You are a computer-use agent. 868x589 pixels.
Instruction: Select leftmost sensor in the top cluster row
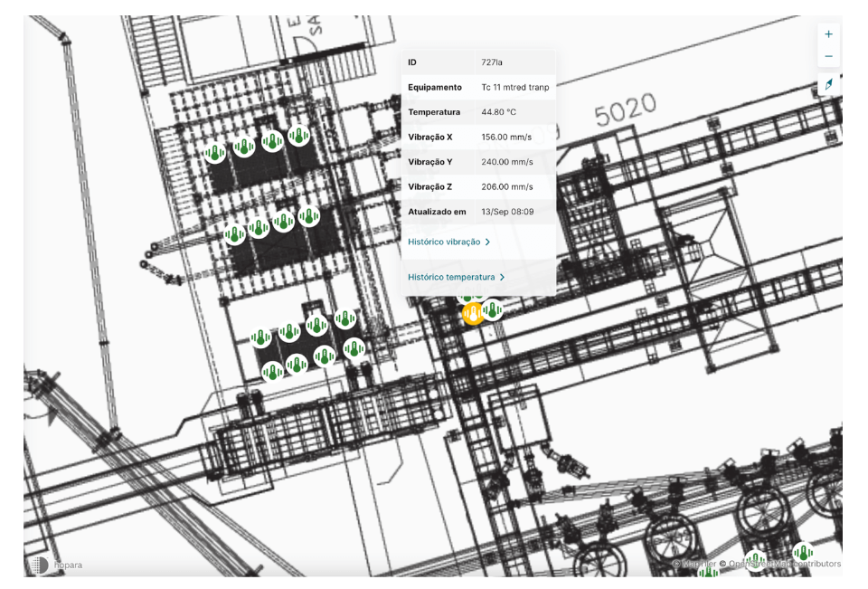pos(215,153)
